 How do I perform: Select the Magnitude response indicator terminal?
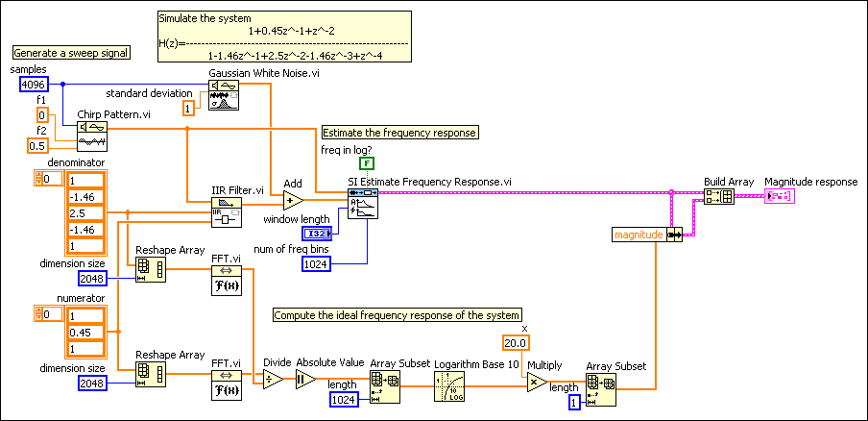778,196
